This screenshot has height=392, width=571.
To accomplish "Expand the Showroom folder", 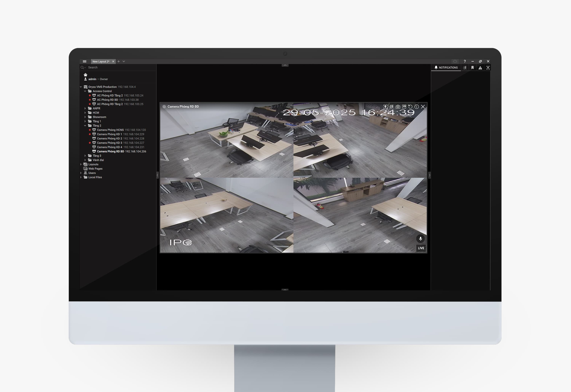I will [85, 117].
